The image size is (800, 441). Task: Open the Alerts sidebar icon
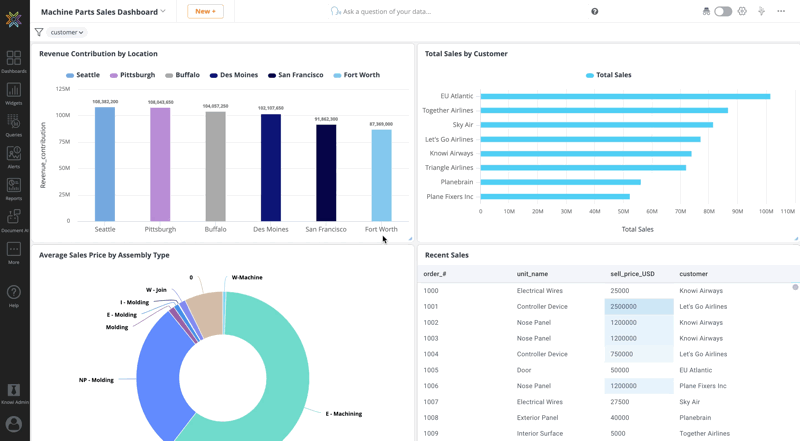point(14,155)
